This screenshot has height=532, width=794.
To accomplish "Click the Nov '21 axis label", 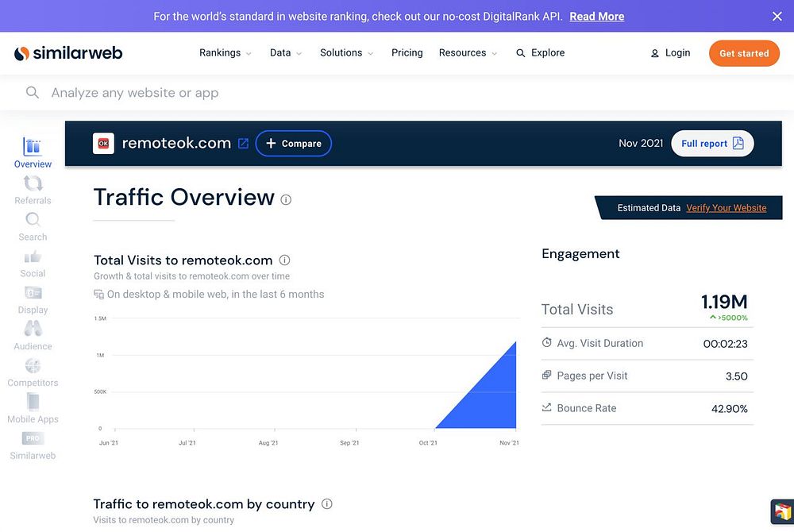I will [x=509, y=442].
